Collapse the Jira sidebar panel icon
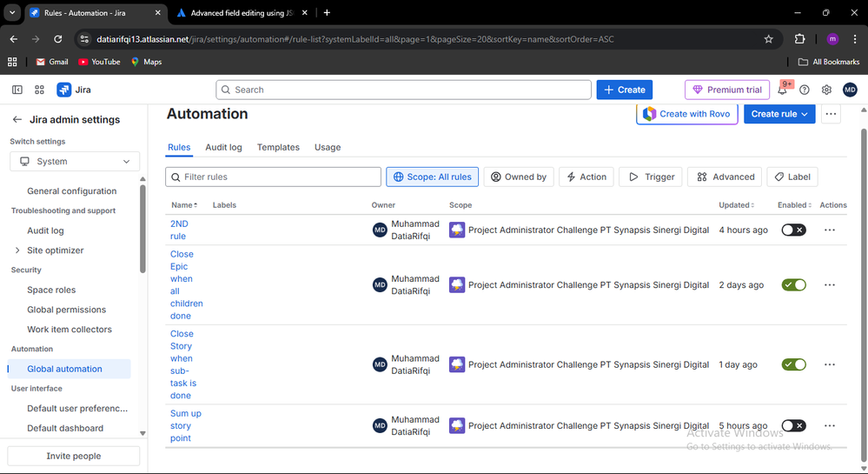 tap(17, 90)
